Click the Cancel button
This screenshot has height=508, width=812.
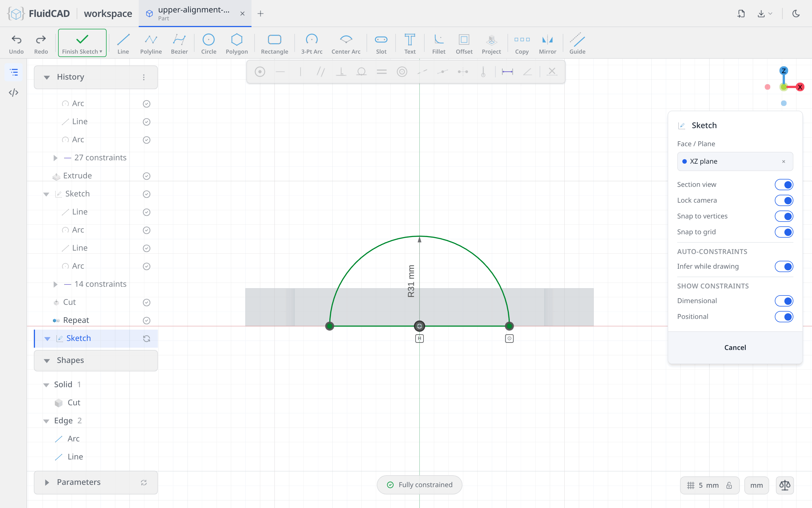(735, 347)
